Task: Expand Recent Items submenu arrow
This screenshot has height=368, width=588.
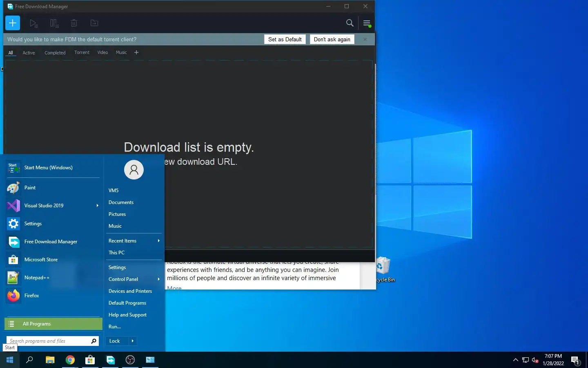Action: [x=159, y=241]
